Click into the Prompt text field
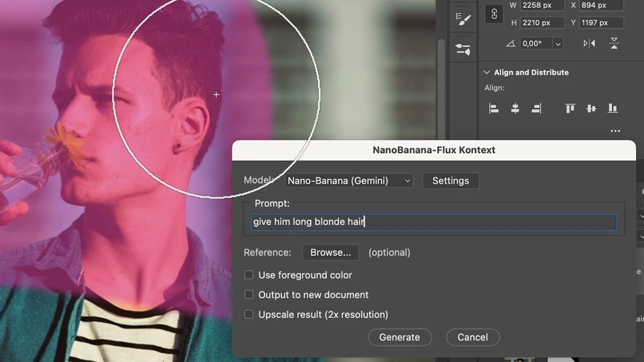Image resolution: width=644 pixels, height=362 pixels. (x=433, y=222)
